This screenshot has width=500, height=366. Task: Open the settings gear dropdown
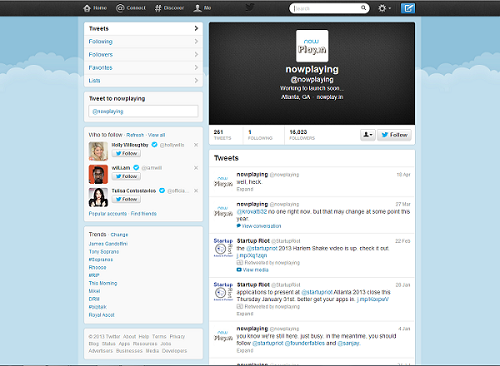384,8
